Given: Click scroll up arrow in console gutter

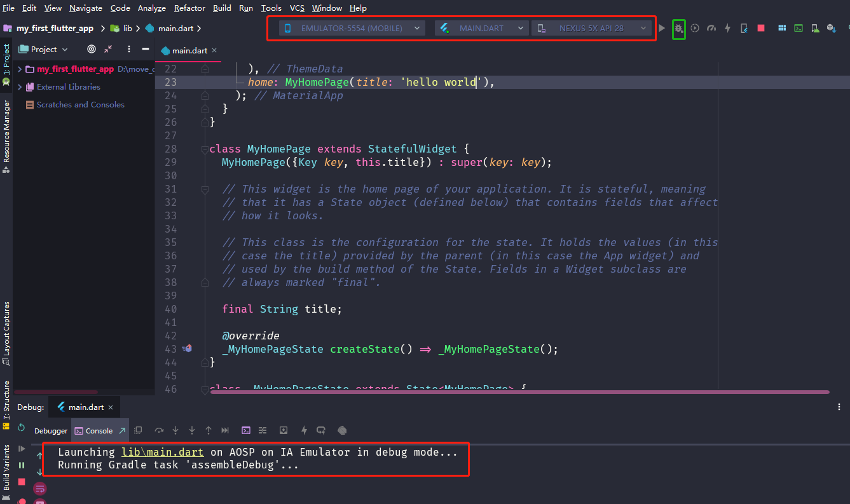Looking at the screenshot, I should click(x=40, y=456).
